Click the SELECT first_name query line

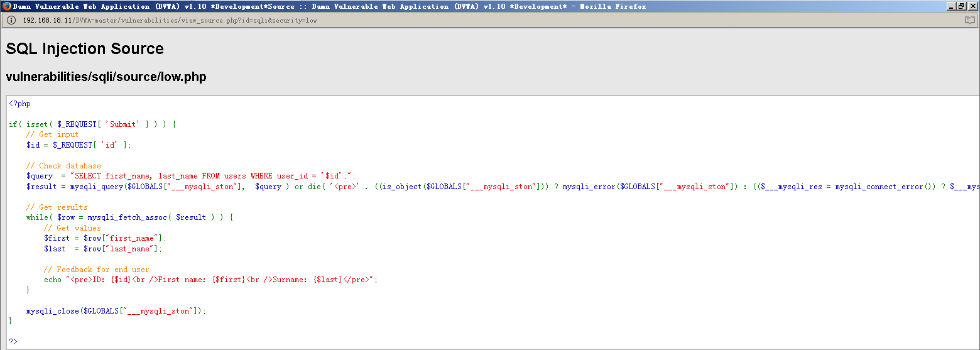(191, 176)
